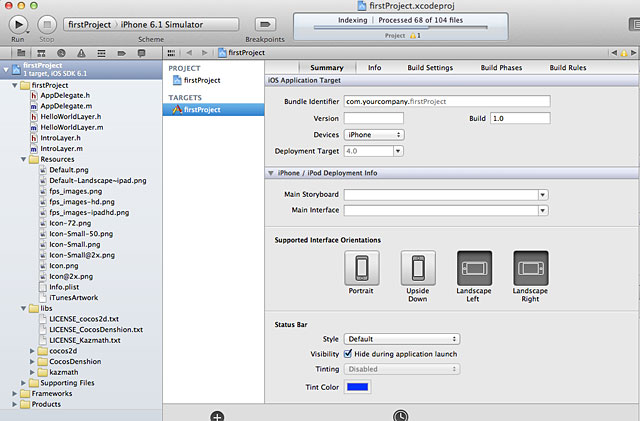Open the disabled Tinting dropdown
Viewport: 640px width, 421px height.
click(x=402, y=369)
